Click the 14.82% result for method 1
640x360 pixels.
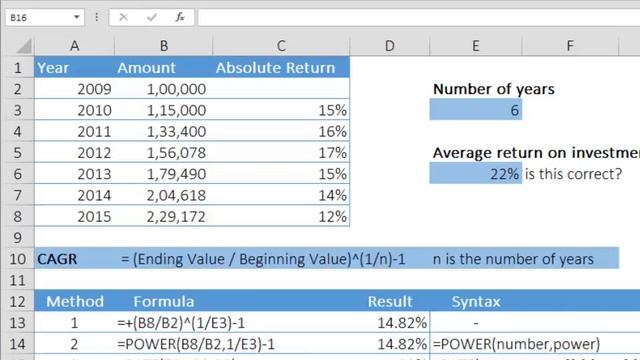click(390, 323)
